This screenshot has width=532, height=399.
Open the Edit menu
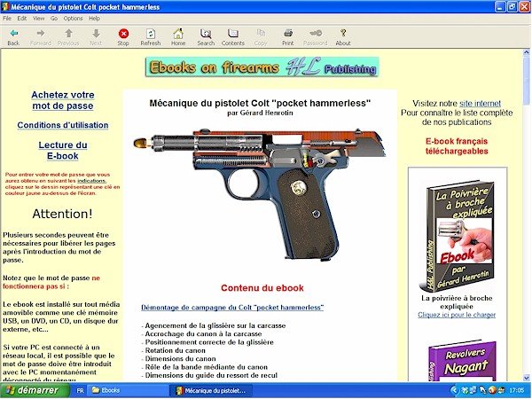click(22, 19)
